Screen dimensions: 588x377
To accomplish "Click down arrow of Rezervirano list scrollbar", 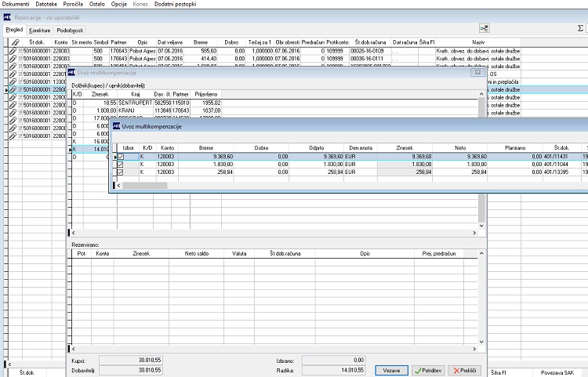I will coord(481,342).
